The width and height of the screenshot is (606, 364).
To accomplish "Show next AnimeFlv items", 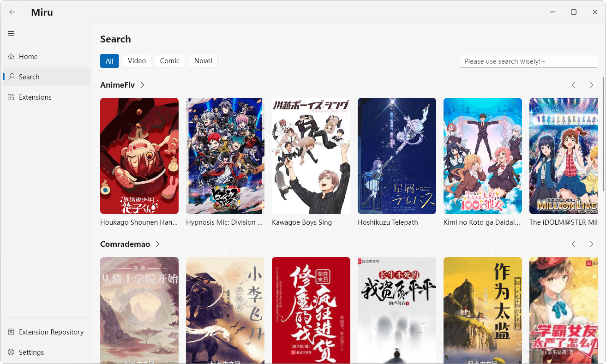I will tap(591, 85).
